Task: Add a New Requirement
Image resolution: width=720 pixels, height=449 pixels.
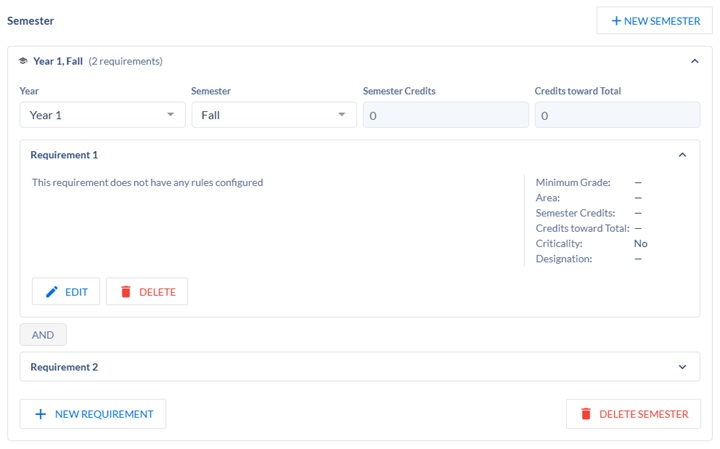Action: 93,414
